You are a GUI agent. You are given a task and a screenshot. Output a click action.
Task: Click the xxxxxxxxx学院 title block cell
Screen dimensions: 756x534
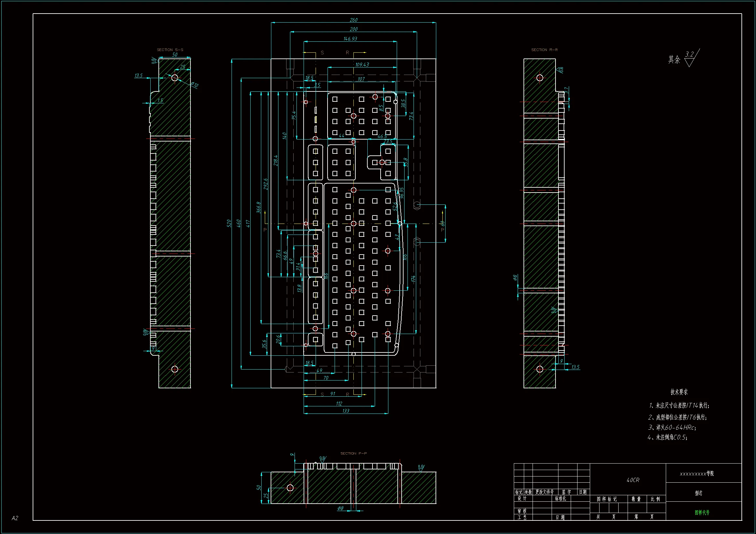pyautogui.click(x=697, y=474)
